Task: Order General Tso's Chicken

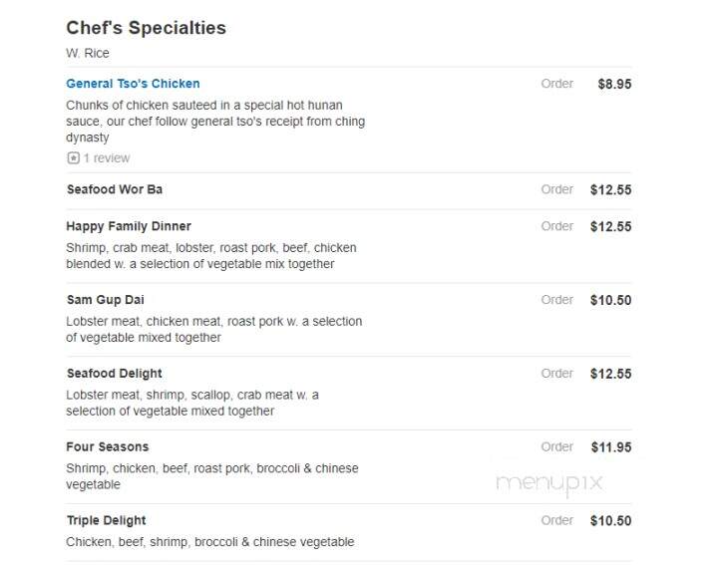Action: [556, 84]
